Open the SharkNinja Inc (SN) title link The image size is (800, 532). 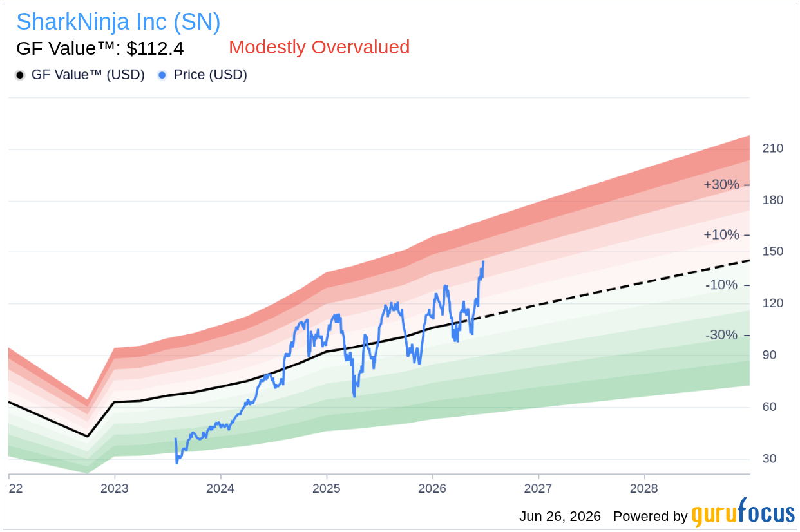click(119, 22)
